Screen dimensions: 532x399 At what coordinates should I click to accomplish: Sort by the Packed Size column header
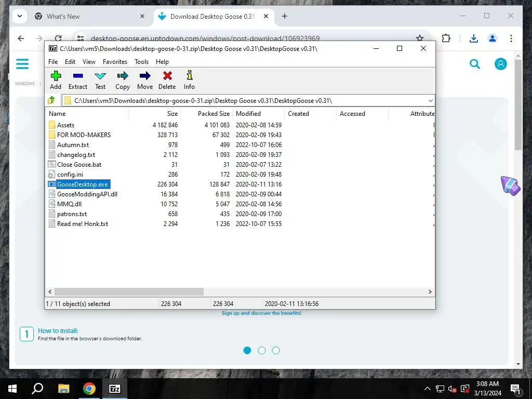coord(207,114)
